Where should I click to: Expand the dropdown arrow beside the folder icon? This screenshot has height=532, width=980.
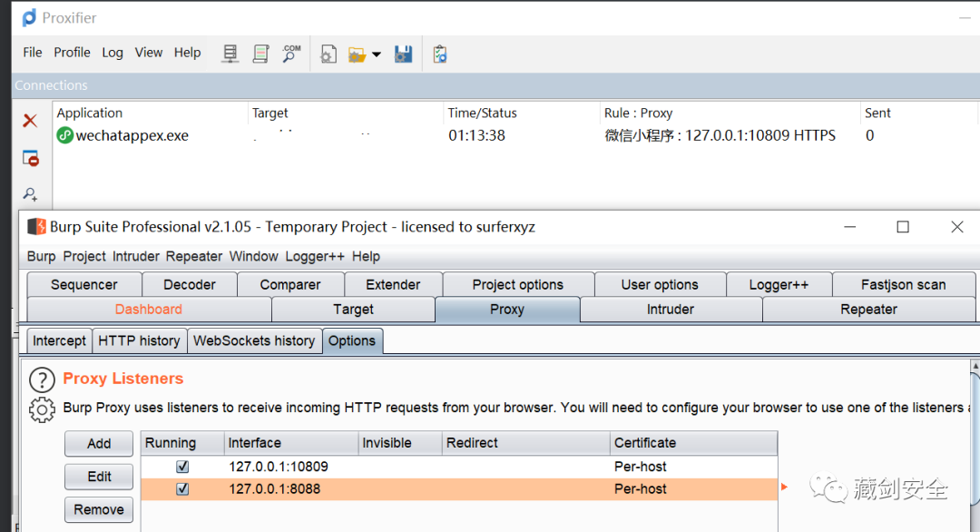tap(377, 54)
